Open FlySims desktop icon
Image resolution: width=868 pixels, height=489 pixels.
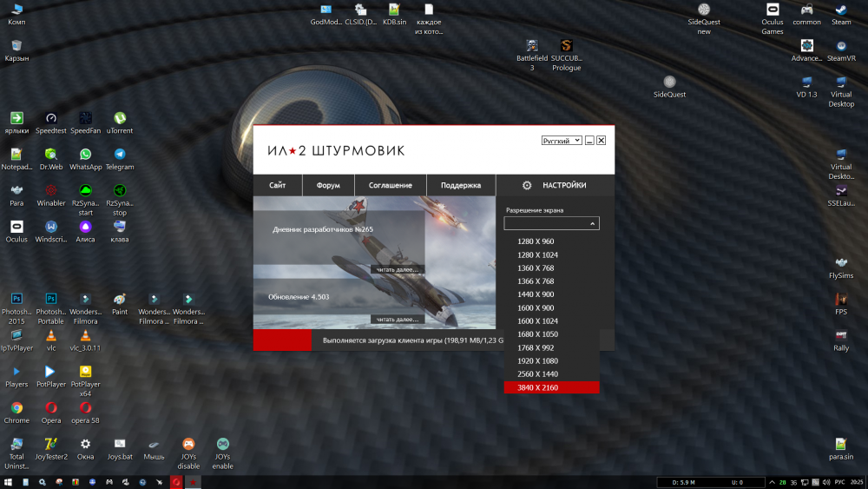coord(841,268)
